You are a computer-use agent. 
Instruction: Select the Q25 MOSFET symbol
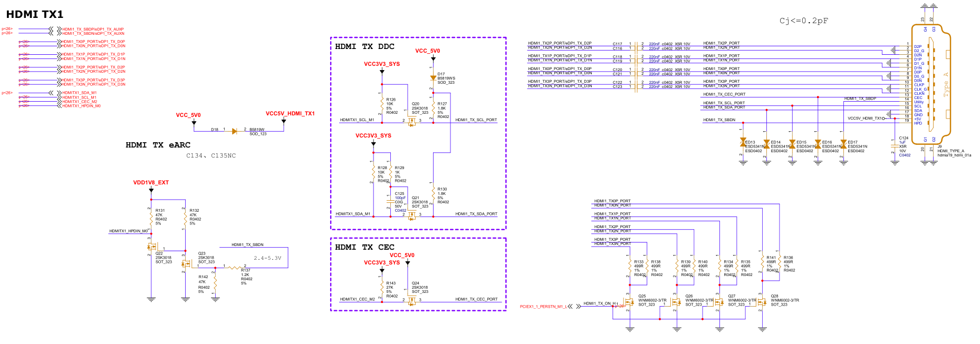click(x=629, y=302)
